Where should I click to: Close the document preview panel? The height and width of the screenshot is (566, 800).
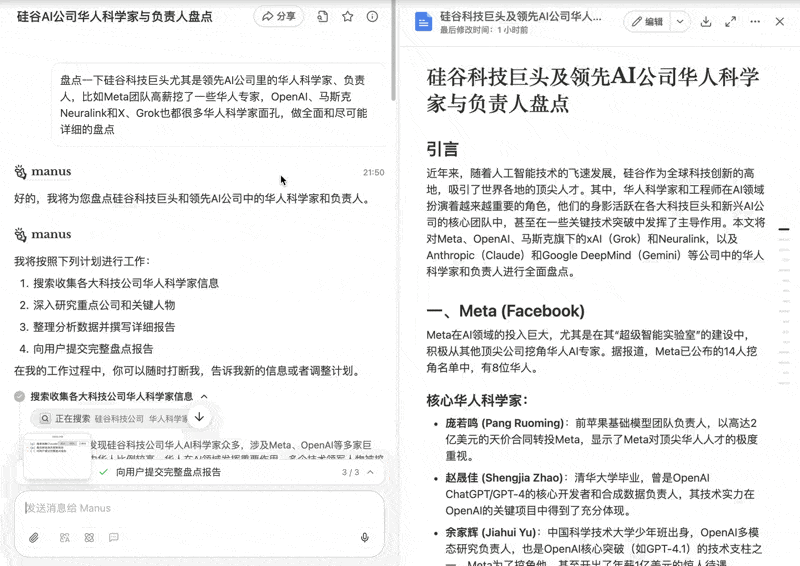click(x=780, y=21)
